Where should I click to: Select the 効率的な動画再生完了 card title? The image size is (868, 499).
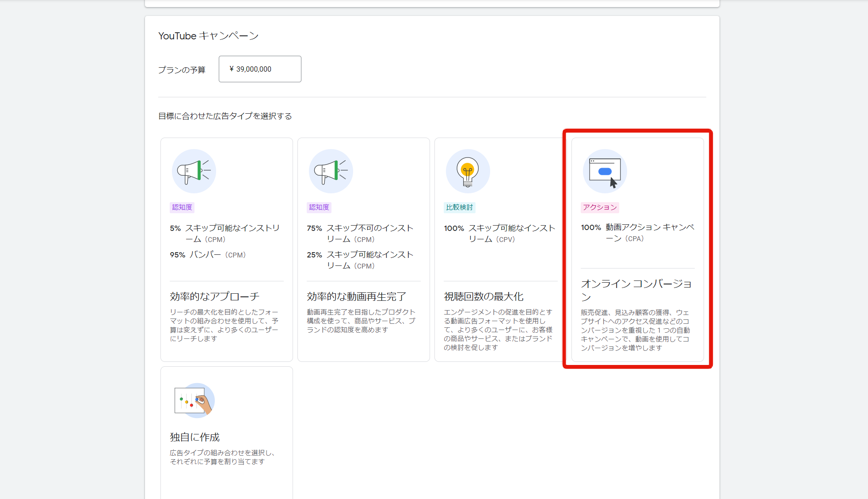pyautogui.click(x=357, y=296)
